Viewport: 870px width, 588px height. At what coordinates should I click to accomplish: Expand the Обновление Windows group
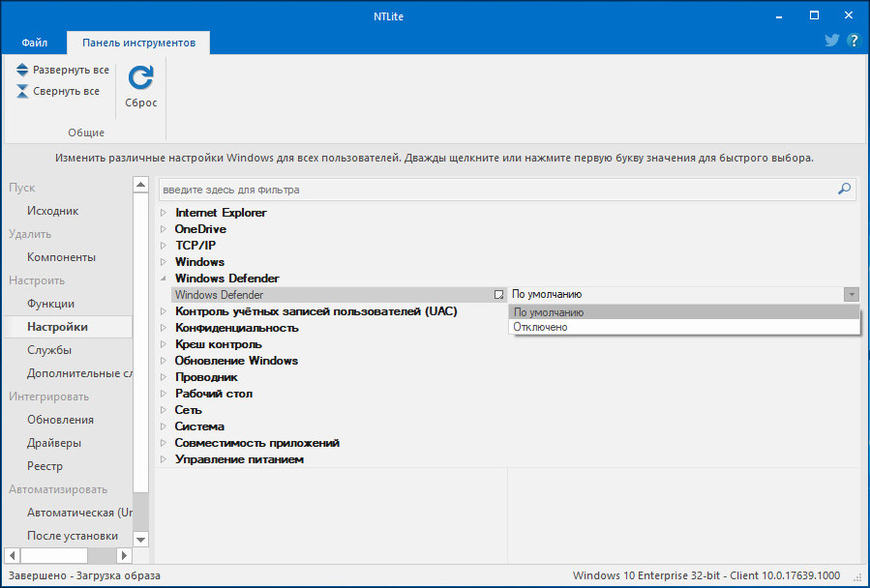tap(164, 361)
